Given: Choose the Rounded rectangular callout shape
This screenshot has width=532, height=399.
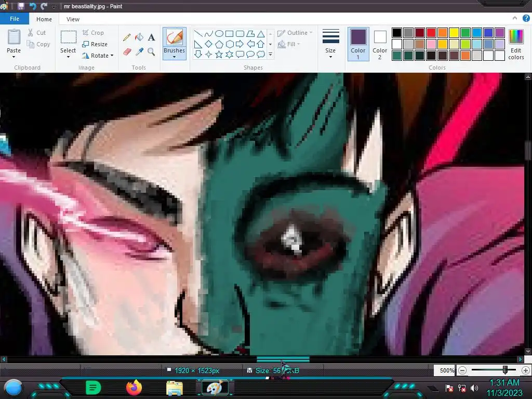Looking at the screenshot, I should [240, 54].
